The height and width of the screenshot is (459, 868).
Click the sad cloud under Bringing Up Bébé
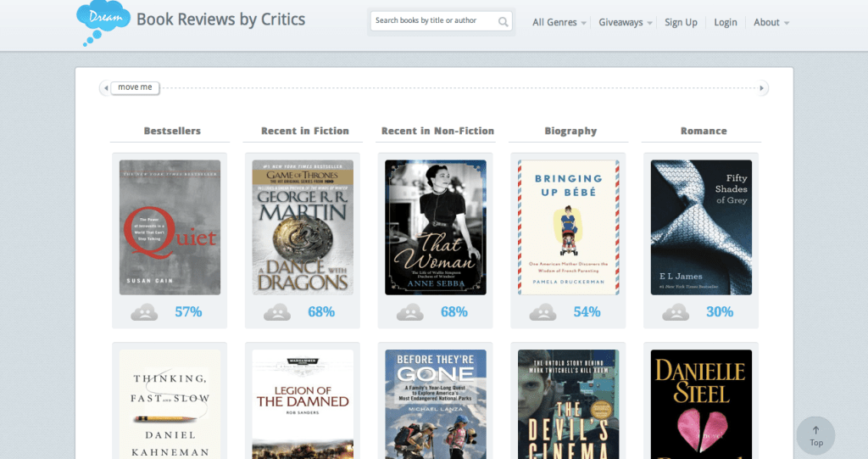pos(542,312)
